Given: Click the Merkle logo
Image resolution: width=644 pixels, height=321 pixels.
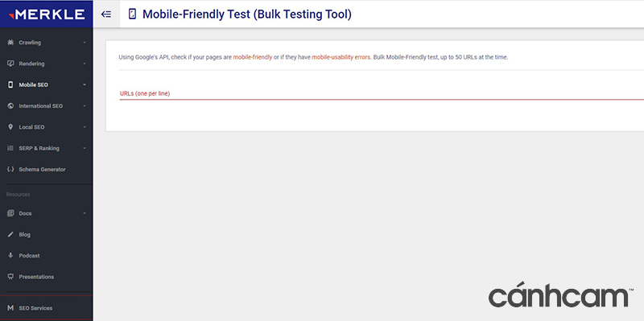Looking at the screenshot, I should point(47,14).
